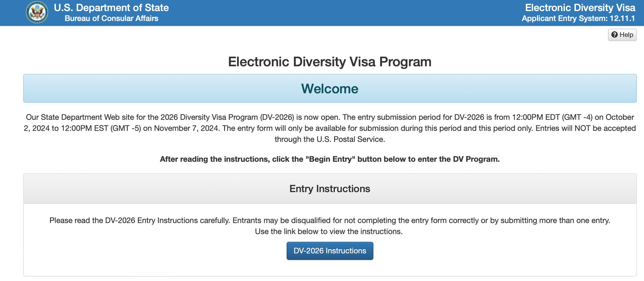Screen dimensions: 644x281
Task: Click the Department of State seal logo
Action: 37,12
